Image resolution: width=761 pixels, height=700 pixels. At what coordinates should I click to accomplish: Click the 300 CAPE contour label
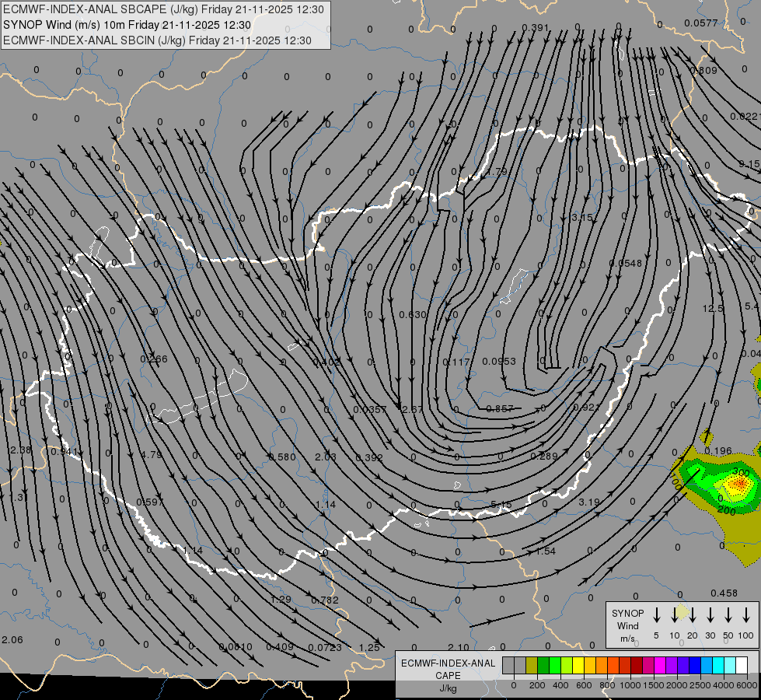pyautogui.click(x=741, y=472)
